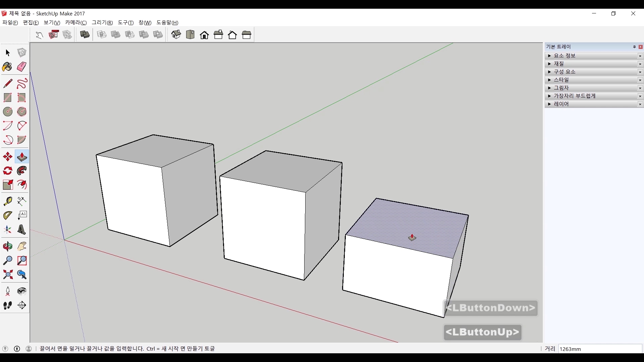The height and width of the screenshot is (362, 644).
Task: Click the Zoom Extents tool
Action: click(x=8, y=275)
